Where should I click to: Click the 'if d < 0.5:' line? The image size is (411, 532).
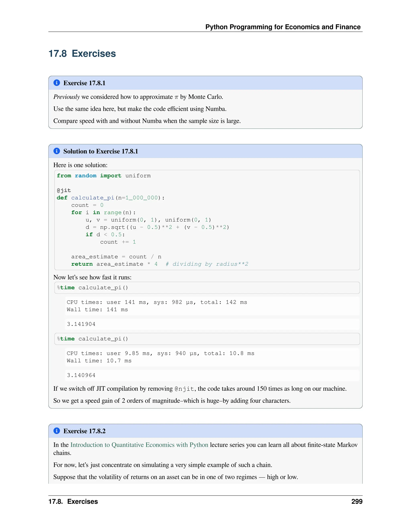[x=105, y=234]
